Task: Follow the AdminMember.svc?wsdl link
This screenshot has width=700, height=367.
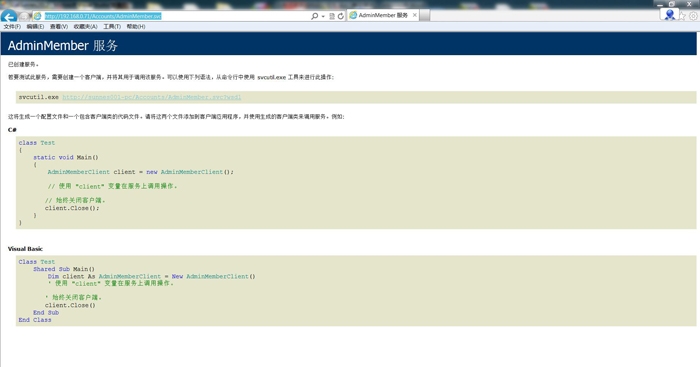Action: coord(152,97)
